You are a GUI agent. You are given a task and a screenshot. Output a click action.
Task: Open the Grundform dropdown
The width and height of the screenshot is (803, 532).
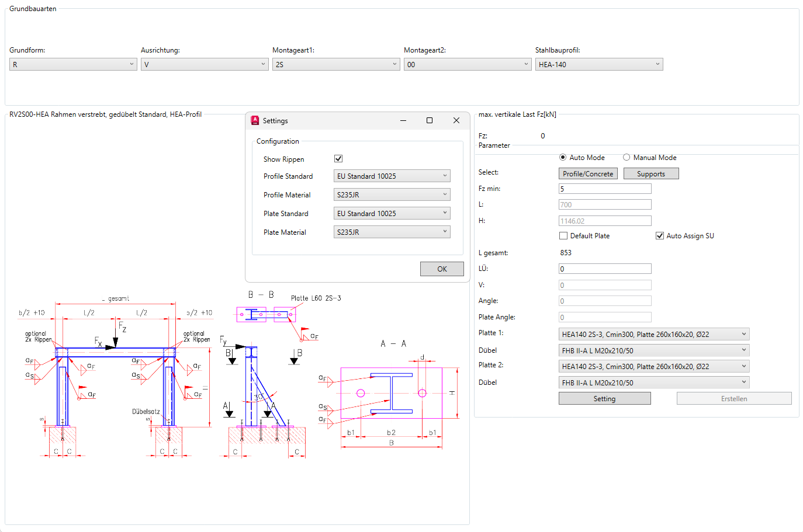(x=73, y=64)
